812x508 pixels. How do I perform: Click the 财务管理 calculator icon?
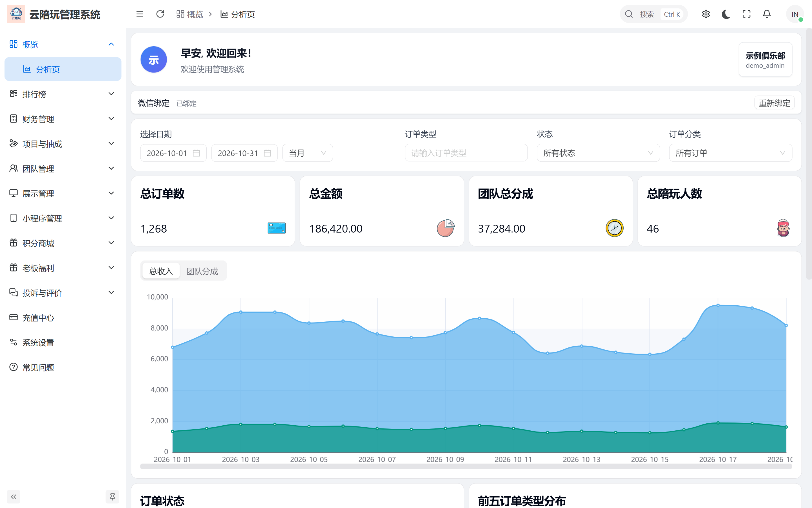point(14,119)
